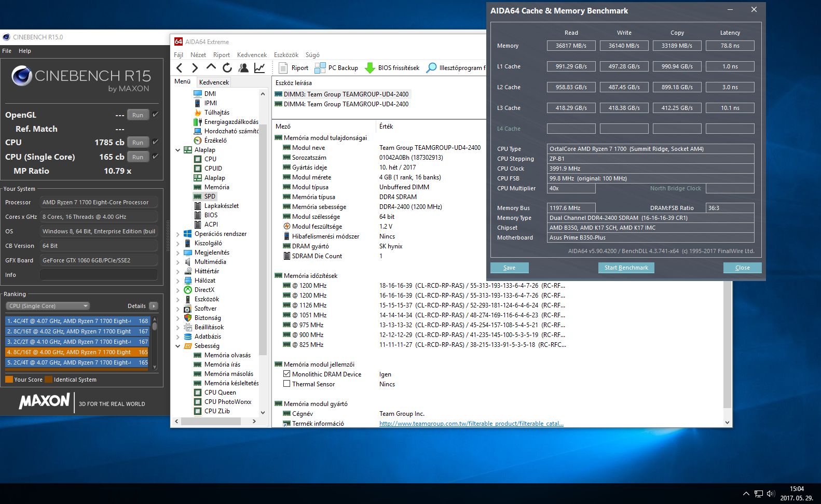Open the Kedvencek menu

coord(252,54)
